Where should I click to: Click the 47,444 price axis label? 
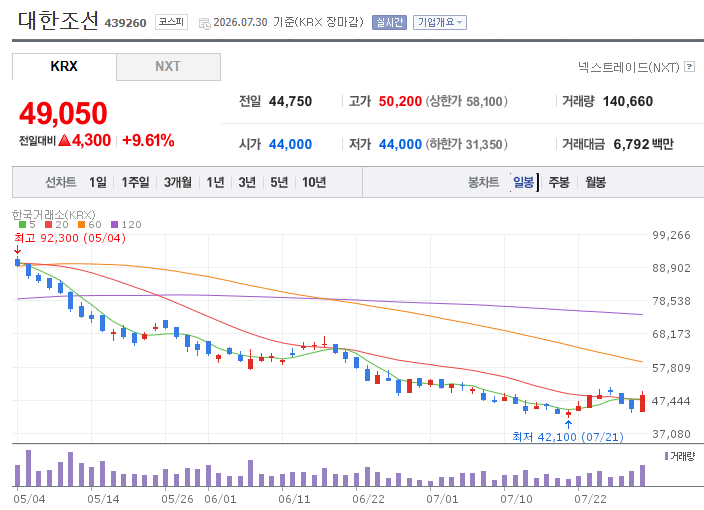click(671, 401)
